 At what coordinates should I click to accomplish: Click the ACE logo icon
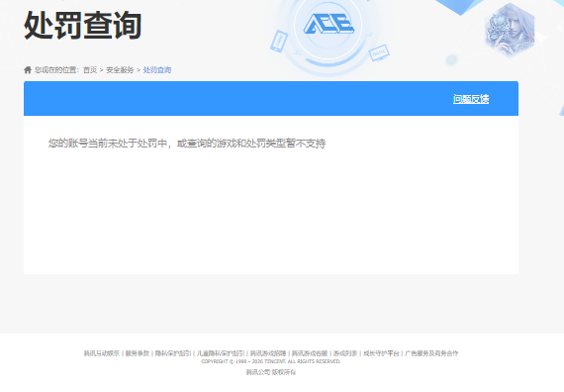[x=329, y=25]
